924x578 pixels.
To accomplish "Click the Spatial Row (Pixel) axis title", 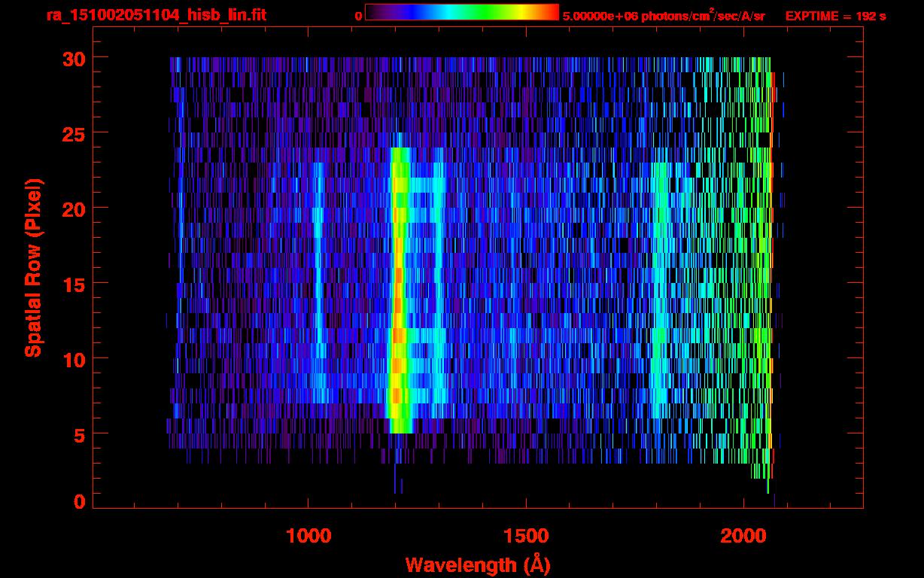I will pos(32,268).
